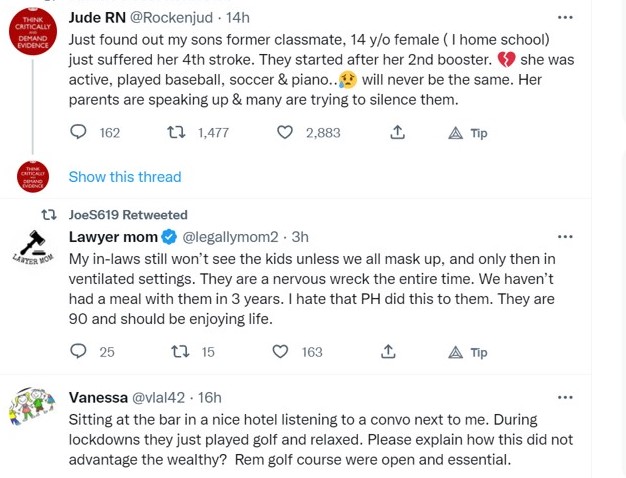Open the 16h timestamp on Vanessa's tweet
The width and height of the screenshot is (626, 478).
pos(210,397)
